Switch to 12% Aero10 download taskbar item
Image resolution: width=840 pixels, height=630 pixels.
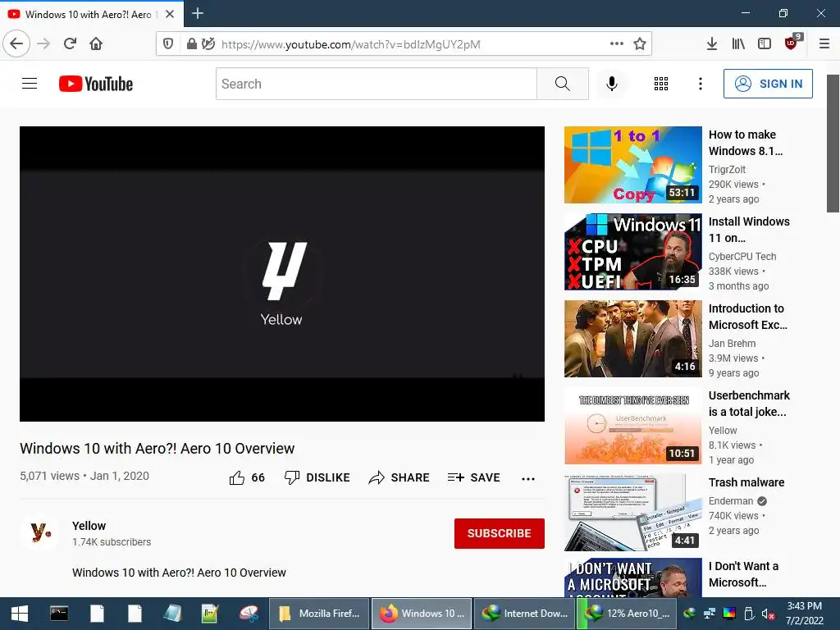tap(627, 614)
